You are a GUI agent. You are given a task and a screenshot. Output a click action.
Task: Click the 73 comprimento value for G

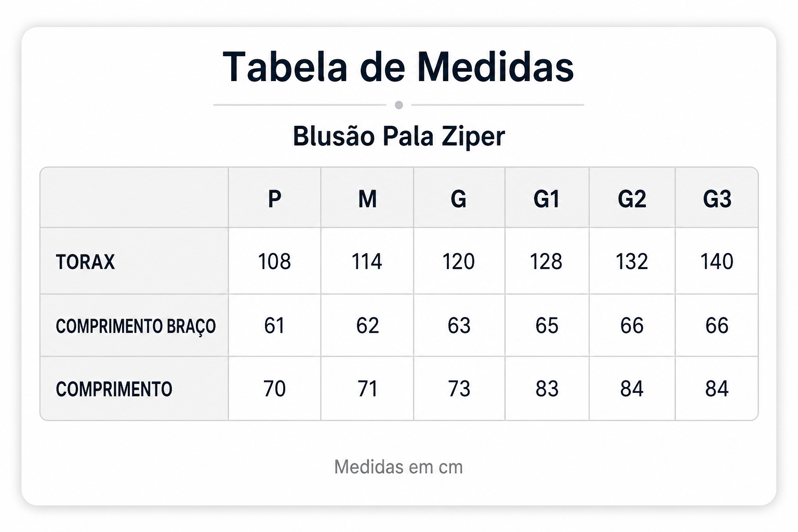click(x=459, y=389)
